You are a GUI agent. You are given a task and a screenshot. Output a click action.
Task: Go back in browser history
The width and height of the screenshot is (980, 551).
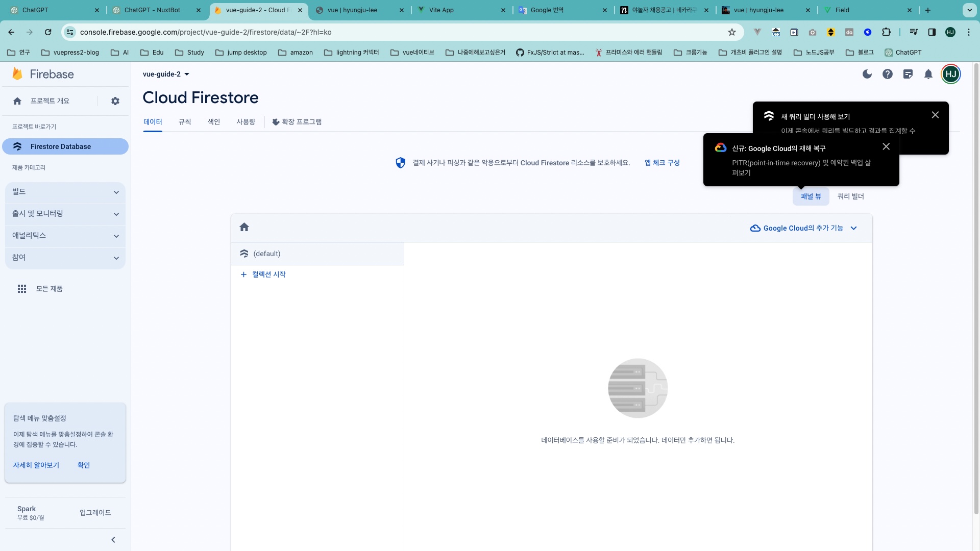11,32
